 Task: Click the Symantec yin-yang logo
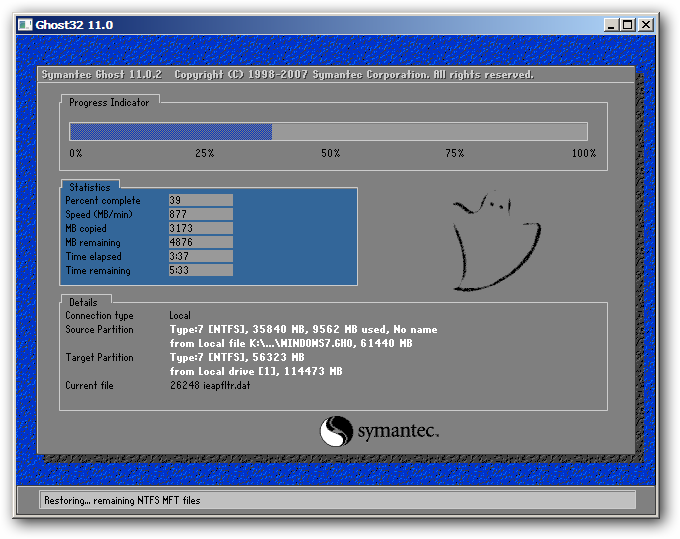(x=336, y=431)
